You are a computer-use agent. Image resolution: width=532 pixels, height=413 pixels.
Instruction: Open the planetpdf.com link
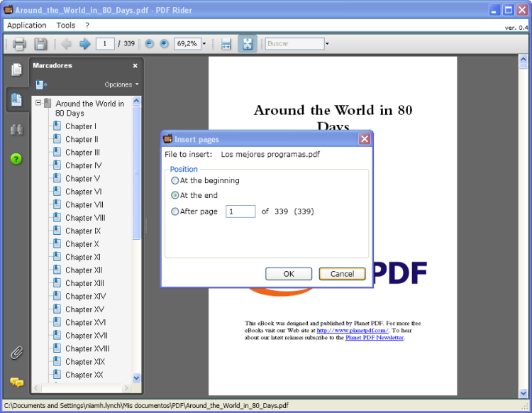352,330
